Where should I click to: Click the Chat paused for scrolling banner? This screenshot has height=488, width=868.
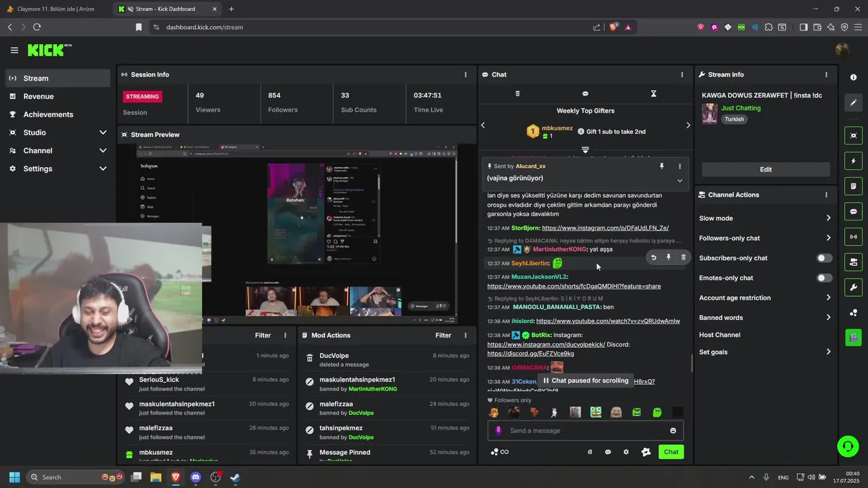point(585,381)
